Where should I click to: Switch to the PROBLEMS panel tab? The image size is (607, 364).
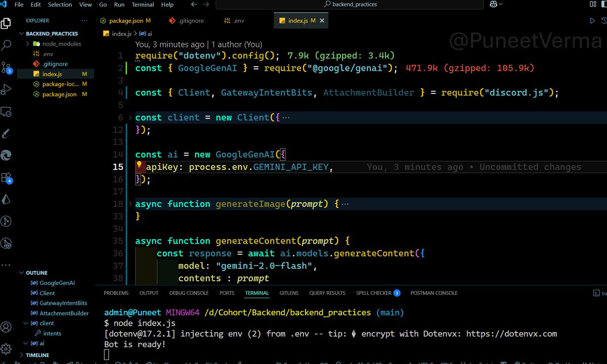(116, 293)
